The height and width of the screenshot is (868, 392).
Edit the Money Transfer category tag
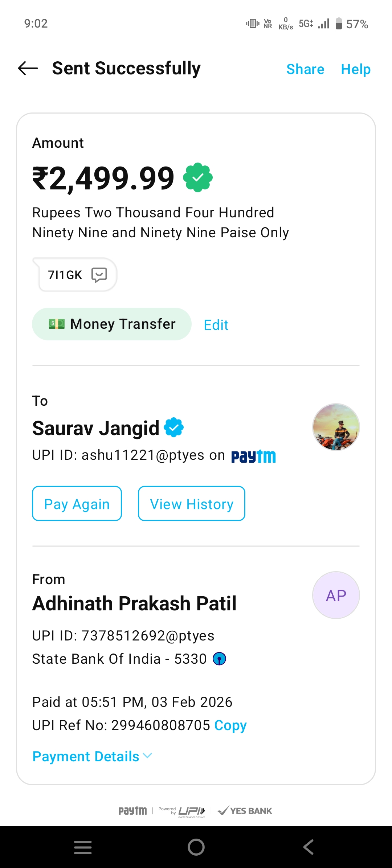pyautogui.click(x=216, y=325)
